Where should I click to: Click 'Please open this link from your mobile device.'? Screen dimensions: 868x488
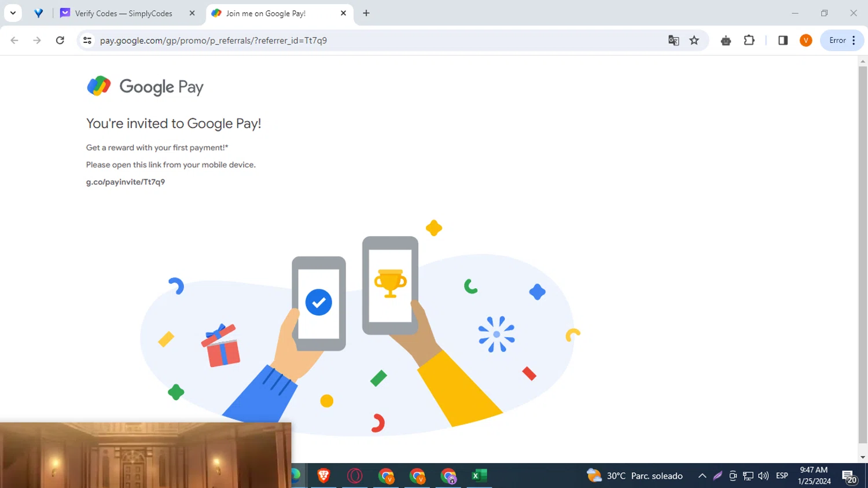click(171, 165)
